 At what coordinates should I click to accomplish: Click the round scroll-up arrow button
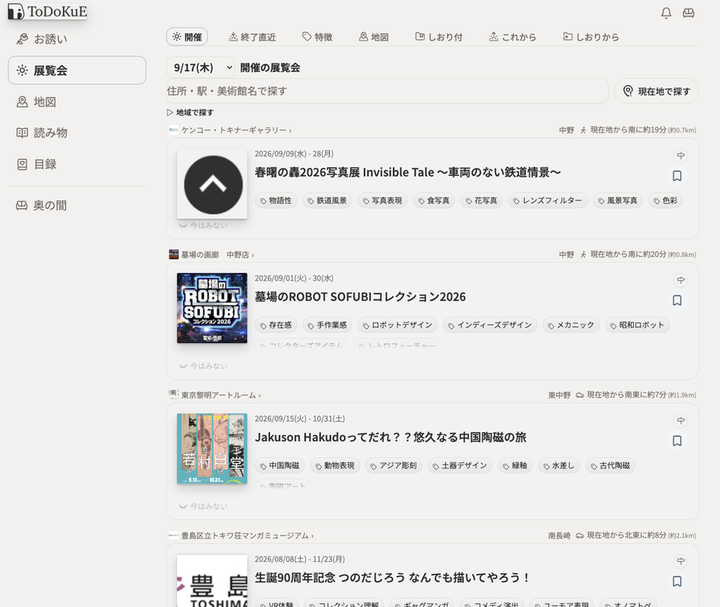click(213, 185)
